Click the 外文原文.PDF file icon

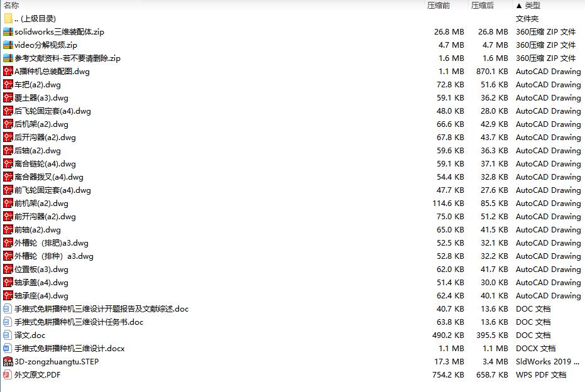click(8, 374)
